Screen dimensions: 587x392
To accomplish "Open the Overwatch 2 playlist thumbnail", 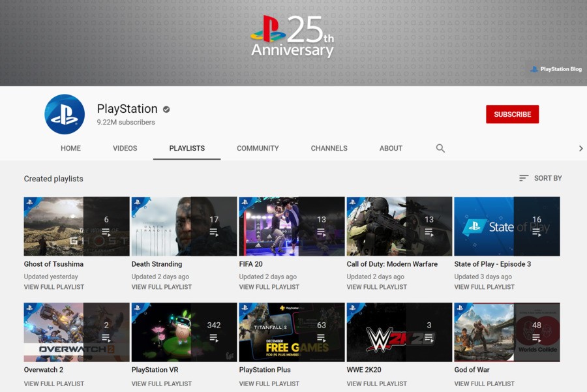I will tap(76, 332).
